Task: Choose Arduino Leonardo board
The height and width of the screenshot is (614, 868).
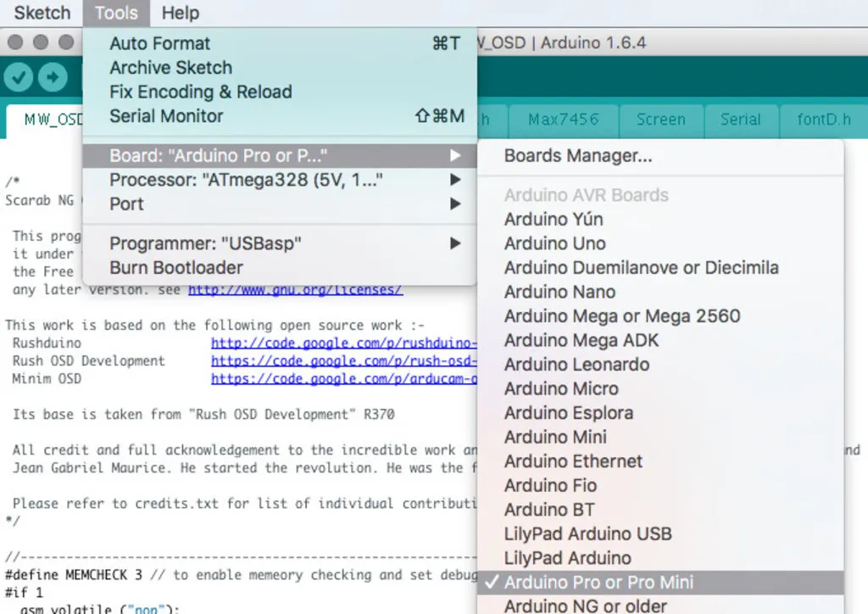Action: tap(576, 365)
